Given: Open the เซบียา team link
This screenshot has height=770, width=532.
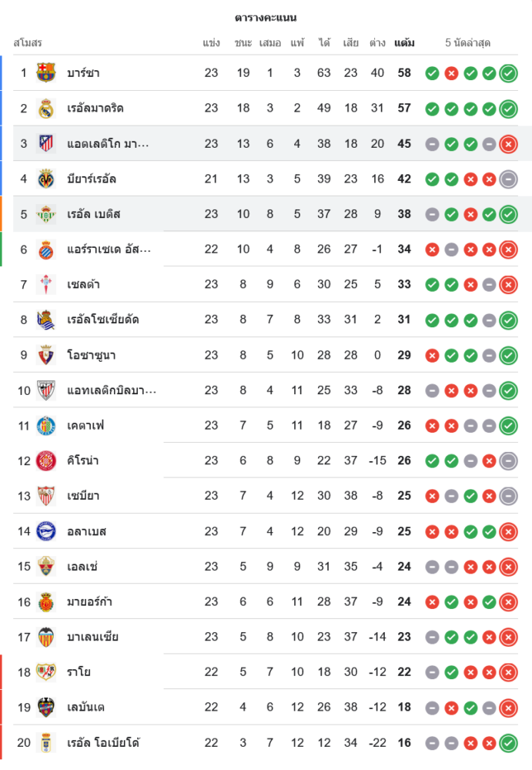Looking at the screenshot, I should [x=83, y=496].
